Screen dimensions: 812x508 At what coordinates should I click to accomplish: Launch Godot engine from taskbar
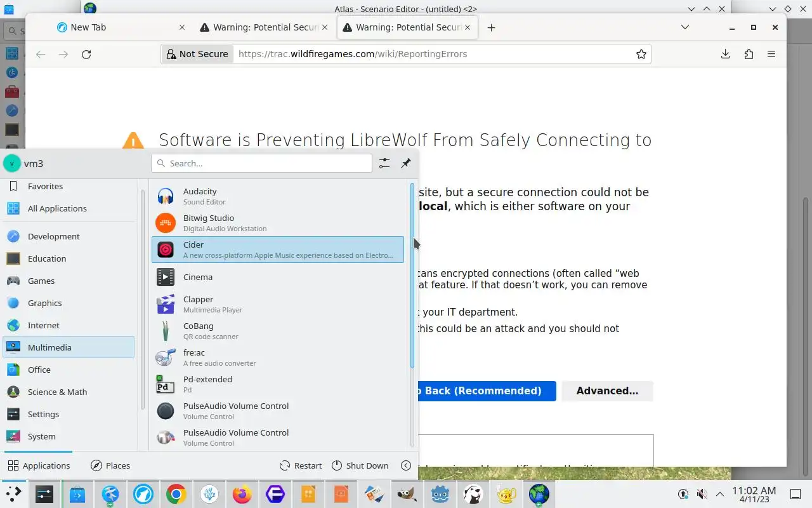440,494
